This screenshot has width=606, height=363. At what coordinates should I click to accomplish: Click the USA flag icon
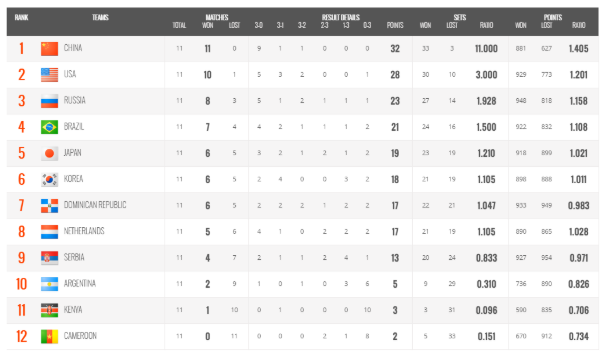(49, 75)
